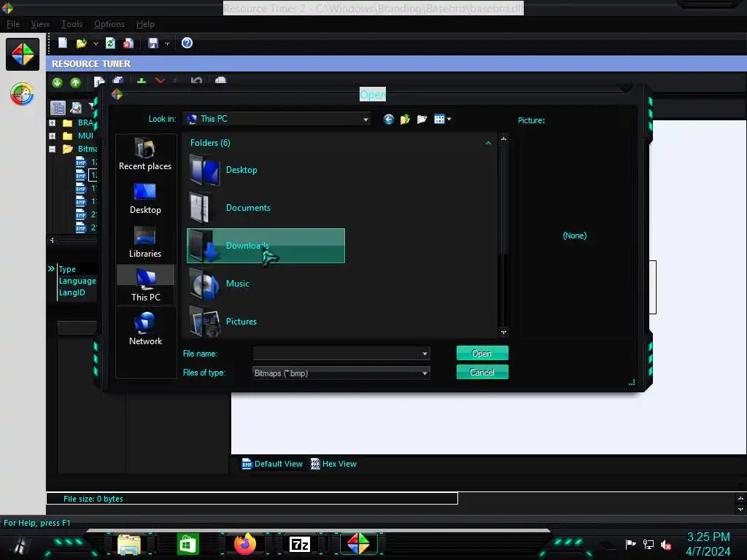
Task: Select Recent places in the places bar
Action: pyautogui.click(x=145, y=155)
